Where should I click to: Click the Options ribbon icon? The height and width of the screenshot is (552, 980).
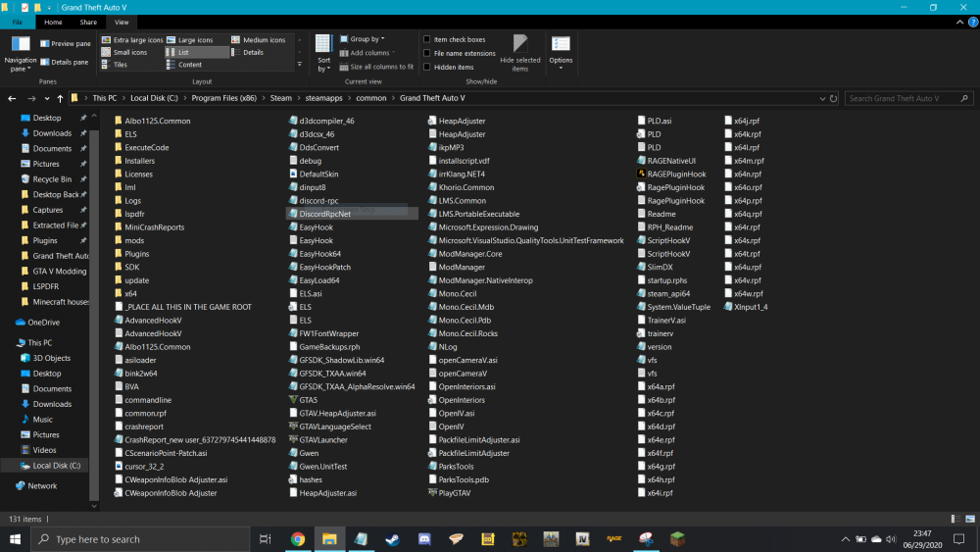561,51
